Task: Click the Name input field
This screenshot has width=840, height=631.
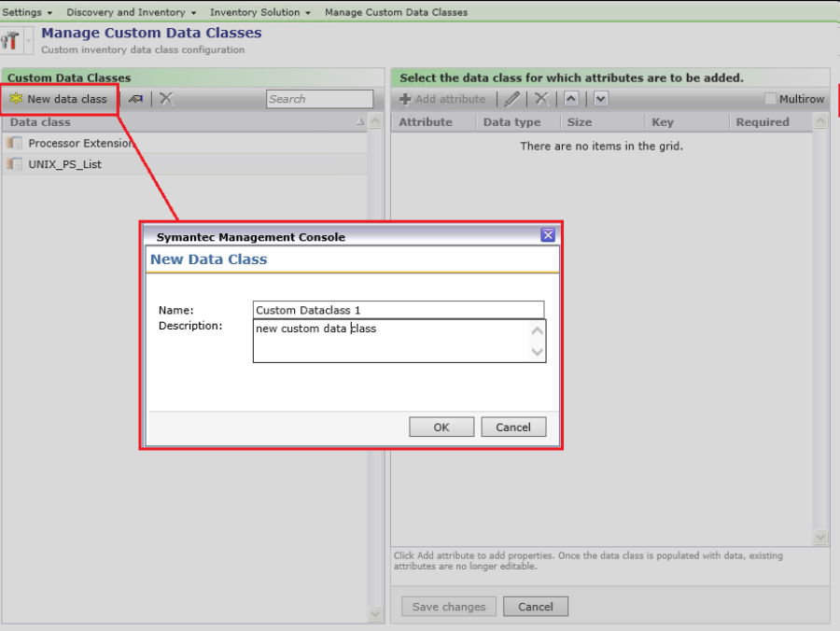Action: 398,310
